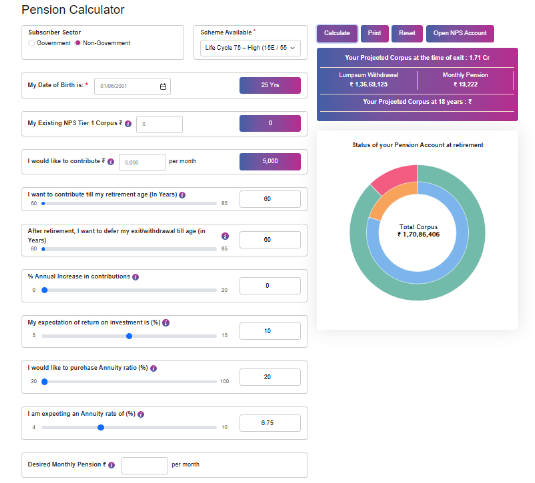This screenshot has height=483, width=535.
Task: Click Open NPS Account button
Action: [460, 33]
